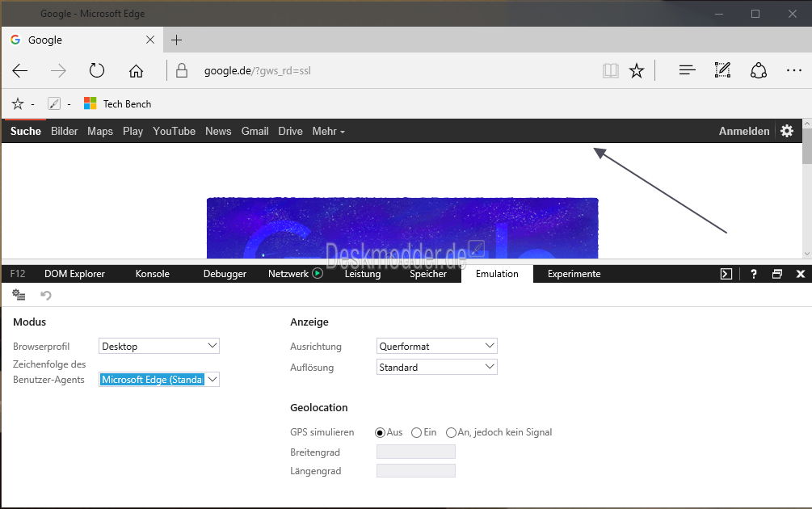
Task: Minimize the Microsoft Edge window
Action: pos(719,14)
